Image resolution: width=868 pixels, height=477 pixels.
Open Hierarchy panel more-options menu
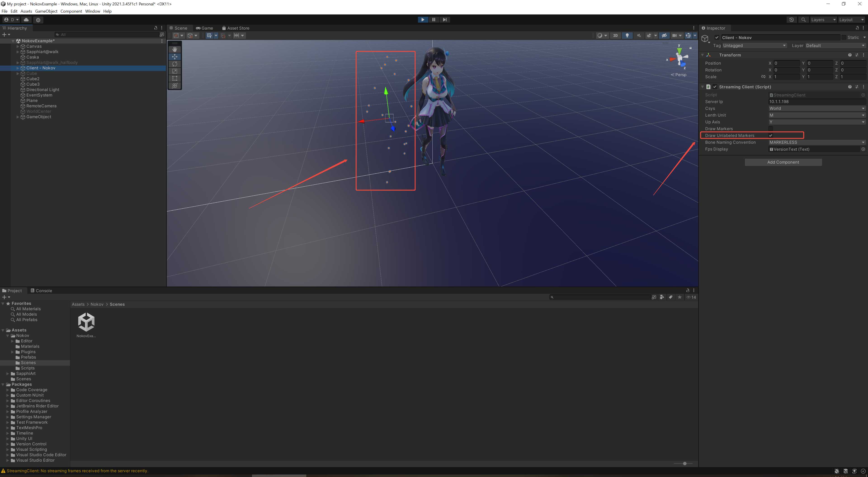coord(162,28)
